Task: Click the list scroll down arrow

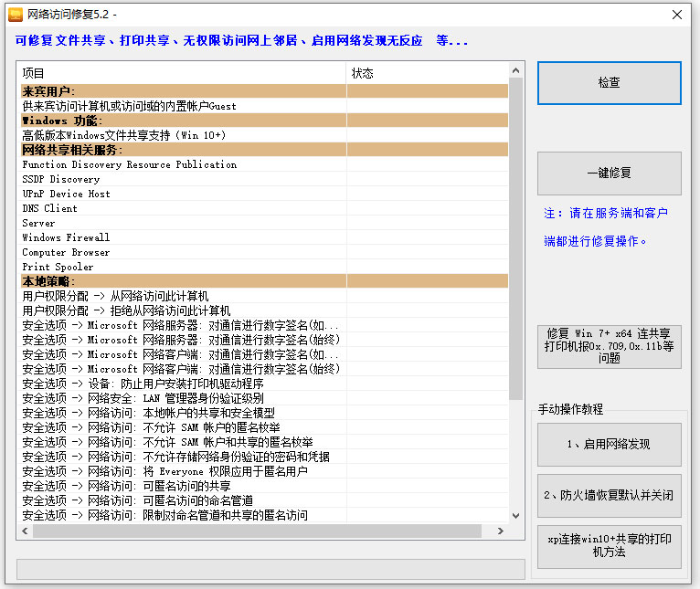Action: pyautogui.click(x=515, y=516)
